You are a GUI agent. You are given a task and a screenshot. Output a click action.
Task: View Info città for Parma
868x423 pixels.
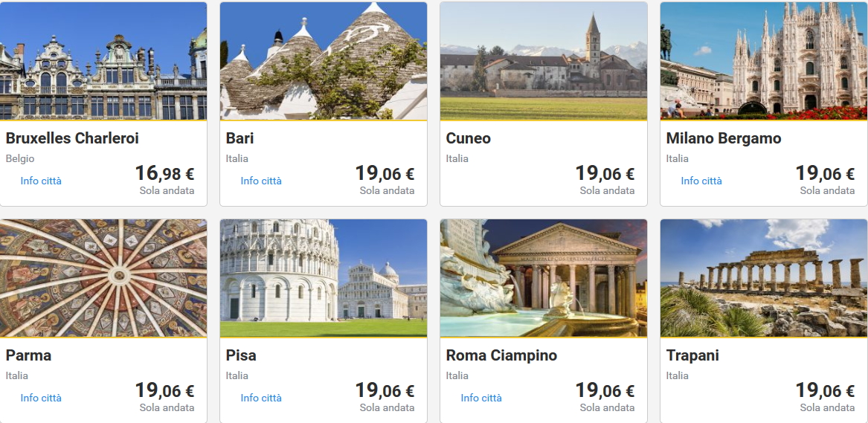41,398
